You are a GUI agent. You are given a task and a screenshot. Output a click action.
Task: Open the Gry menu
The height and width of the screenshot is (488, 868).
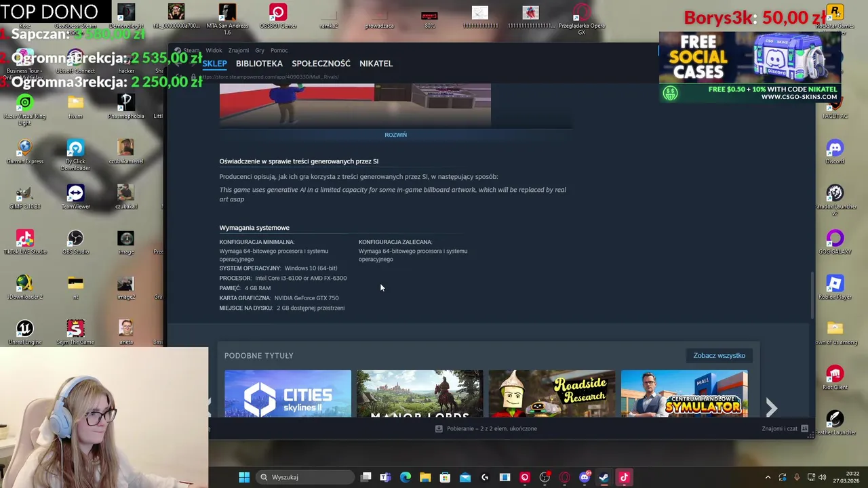(x=260, y=50)
